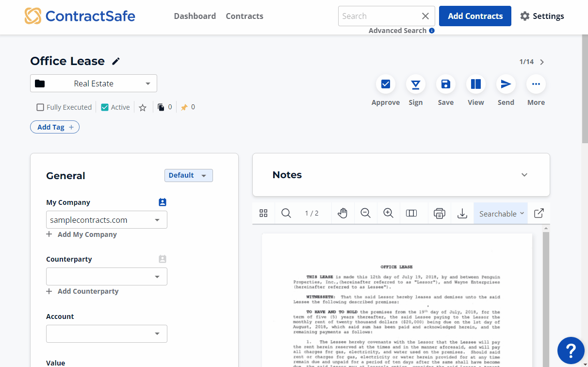Screen dimensions: 588x367
Task: Uncheck the Active checkbox
Action: click(x=105, y=107)
